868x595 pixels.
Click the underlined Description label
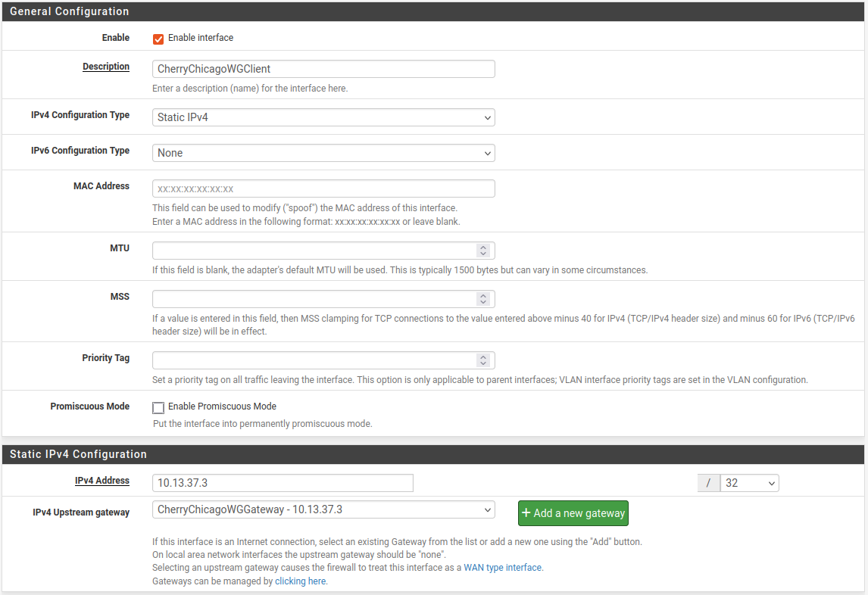click(x=106, y=67)
